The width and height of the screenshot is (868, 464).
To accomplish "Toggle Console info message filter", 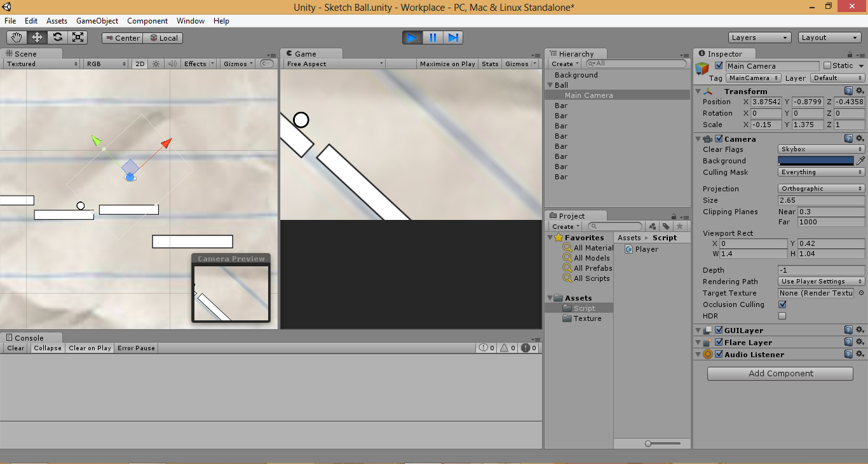I will coord(487,348).
